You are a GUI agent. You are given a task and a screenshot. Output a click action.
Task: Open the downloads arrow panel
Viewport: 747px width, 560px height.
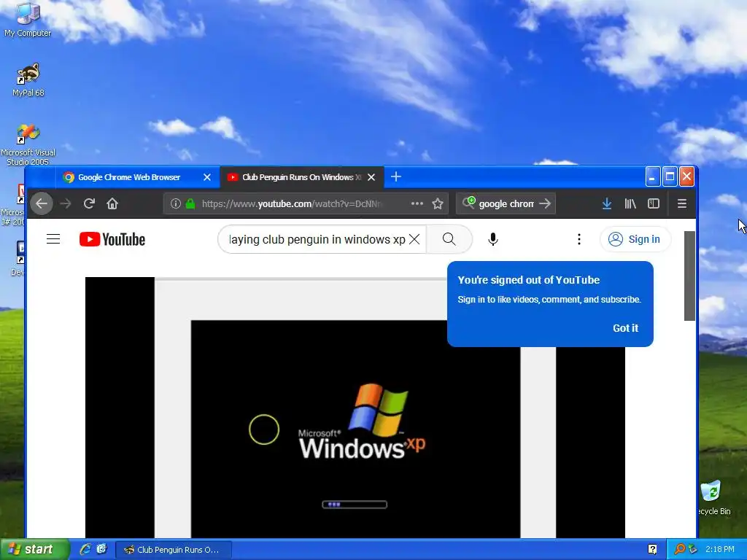pos(606,204)
